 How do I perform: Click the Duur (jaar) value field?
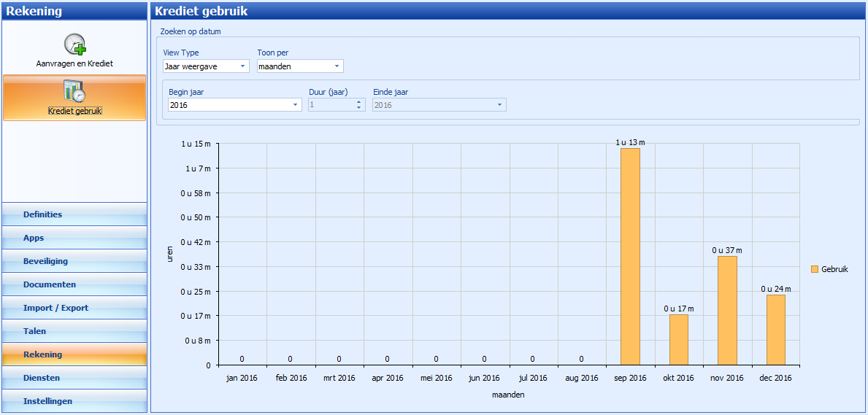pyautogui.click(x=331, y=104)
